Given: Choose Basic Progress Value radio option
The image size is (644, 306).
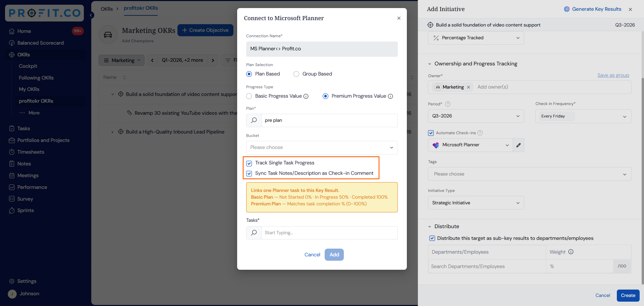Looking at the screenshot, I should click(249, 96).
